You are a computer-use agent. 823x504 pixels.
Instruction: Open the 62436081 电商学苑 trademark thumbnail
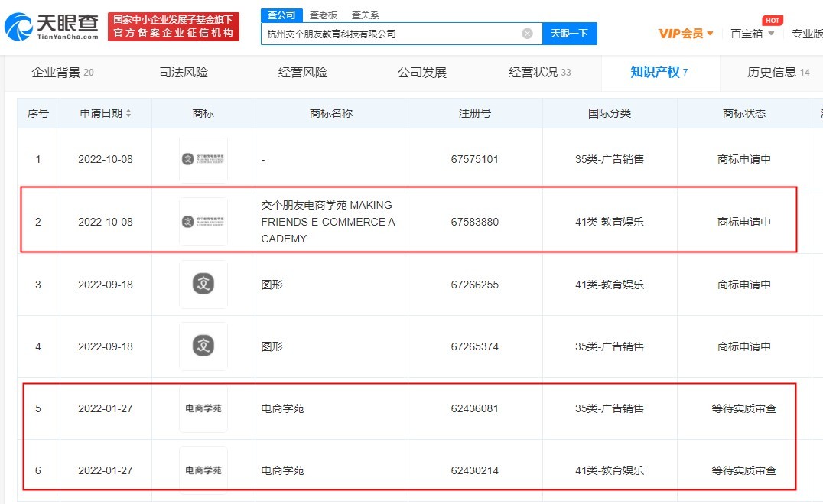[203, 408]
